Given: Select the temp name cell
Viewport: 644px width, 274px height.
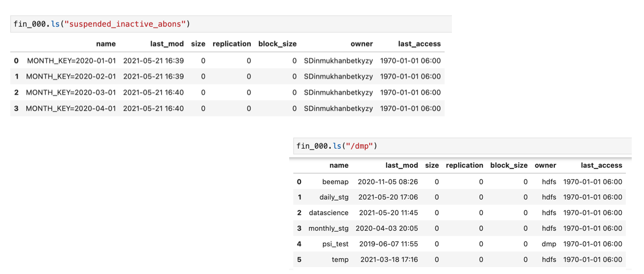Looking at the screenshot, I should (340, 260).
